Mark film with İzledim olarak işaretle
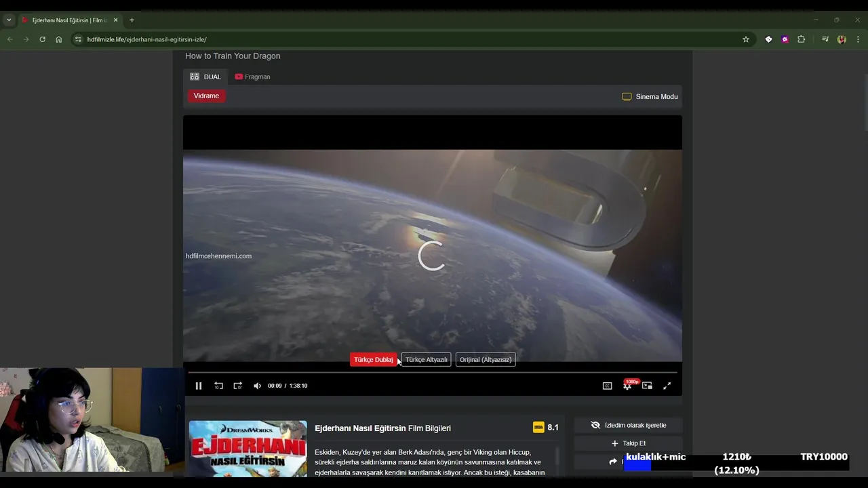The height and width of the screenshot is (488, 868). point(628,425)
